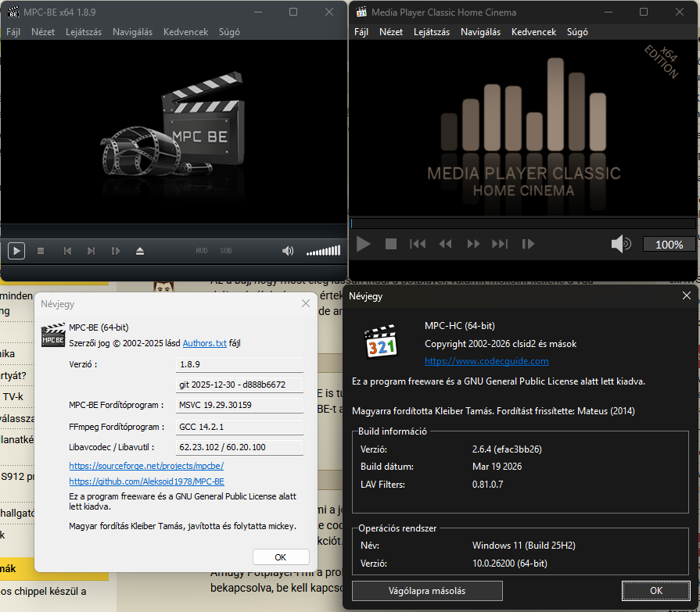Viewport: 700px width, 612px height.
Task: Open the Kedvencek menu in MPC-HC
Action: tap(534, 32)
